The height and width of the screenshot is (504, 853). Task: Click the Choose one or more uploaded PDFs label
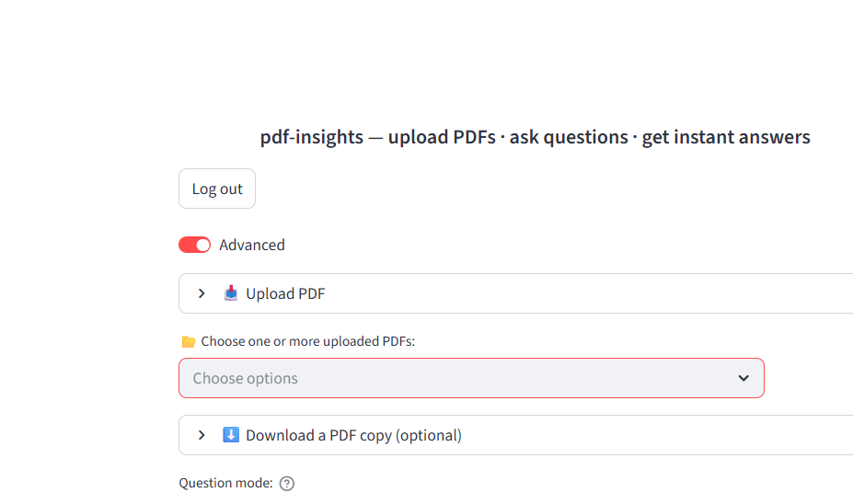click(308, 341)
